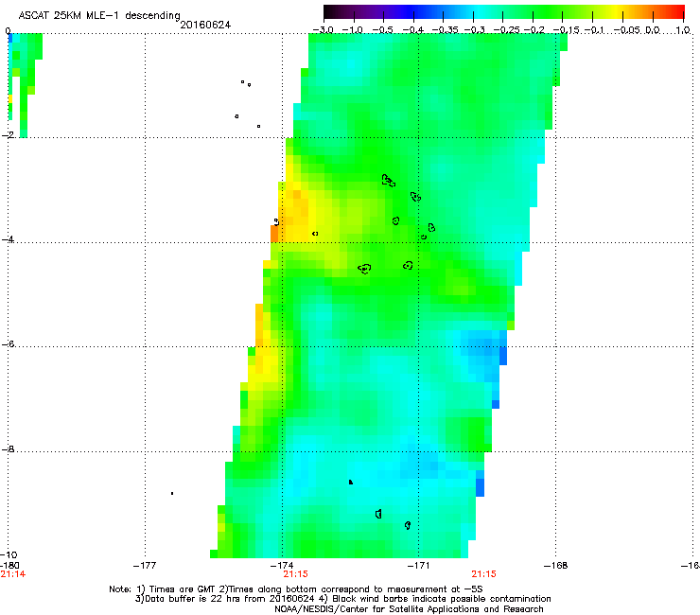Image resolution: width=700 pixels, height=615 pixels.
Task: Select the latitude axis label '-10'
Action: [x=9, y=554]
